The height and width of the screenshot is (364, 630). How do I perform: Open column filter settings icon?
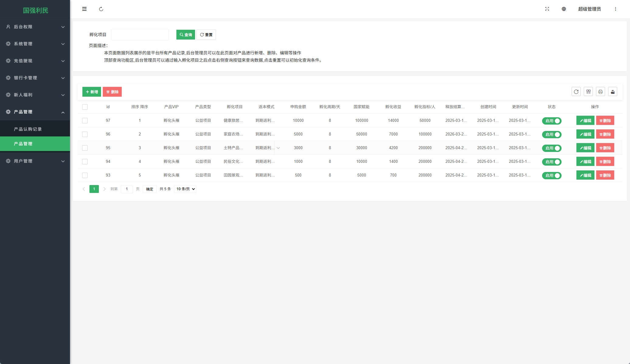[x=588, y=92]
